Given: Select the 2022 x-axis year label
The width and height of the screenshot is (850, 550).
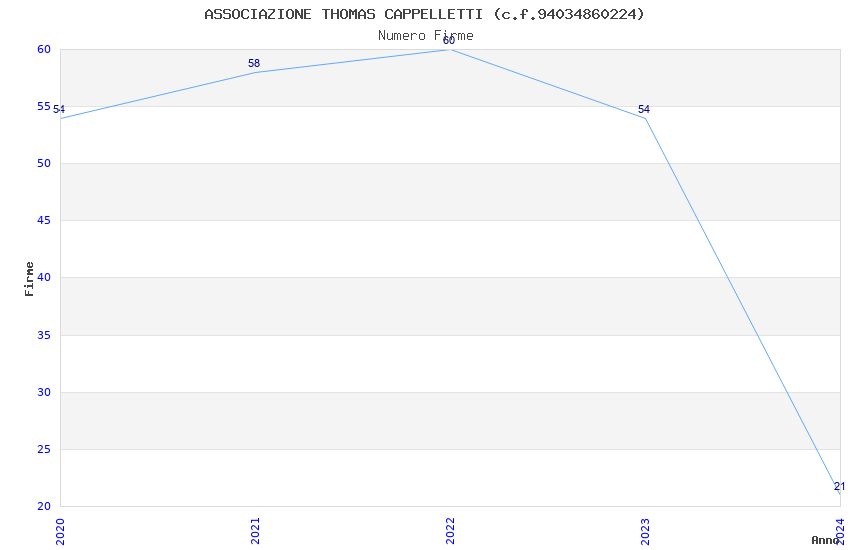Looking at the screenshot, I should 450,531.
